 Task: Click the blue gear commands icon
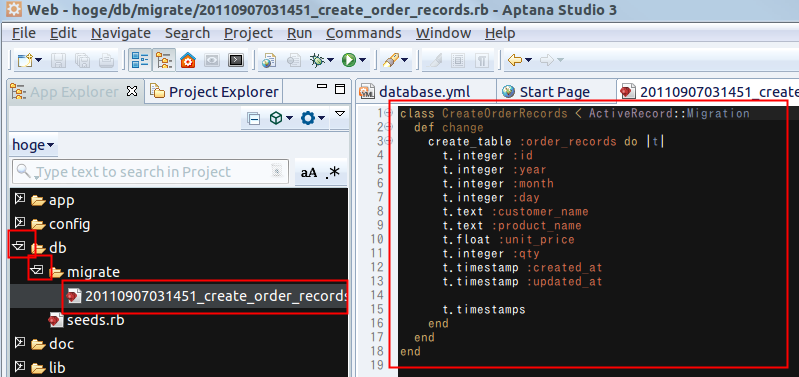pos(308,119)
